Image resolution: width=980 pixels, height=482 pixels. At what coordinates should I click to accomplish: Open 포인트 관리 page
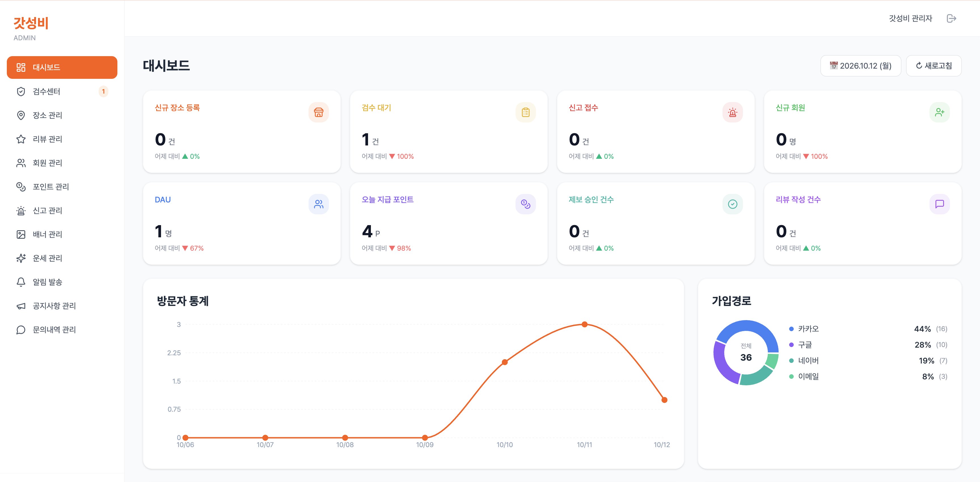click(x=62, y=187)
